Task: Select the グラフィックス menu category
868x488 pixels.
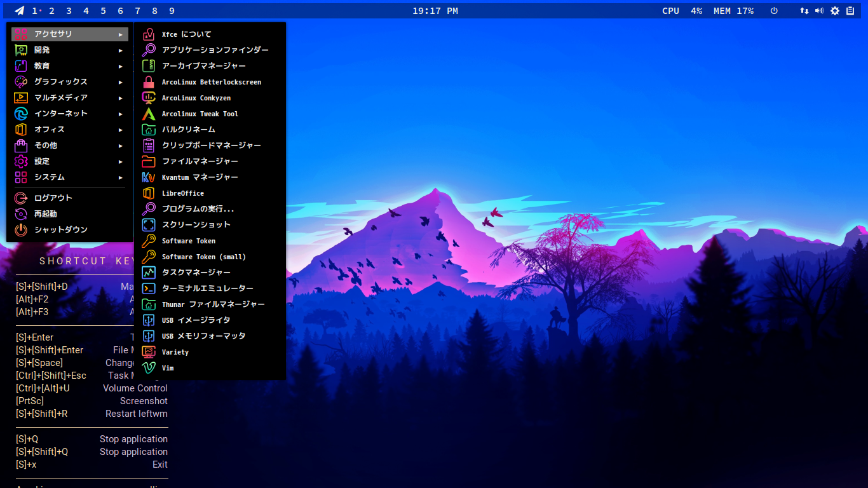Action: tap(70, 82)
